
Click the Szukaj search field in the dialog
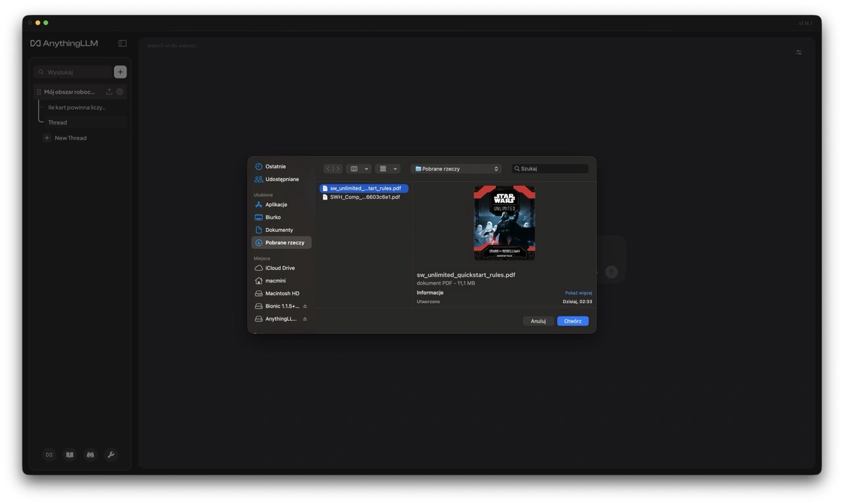(550, 169)
